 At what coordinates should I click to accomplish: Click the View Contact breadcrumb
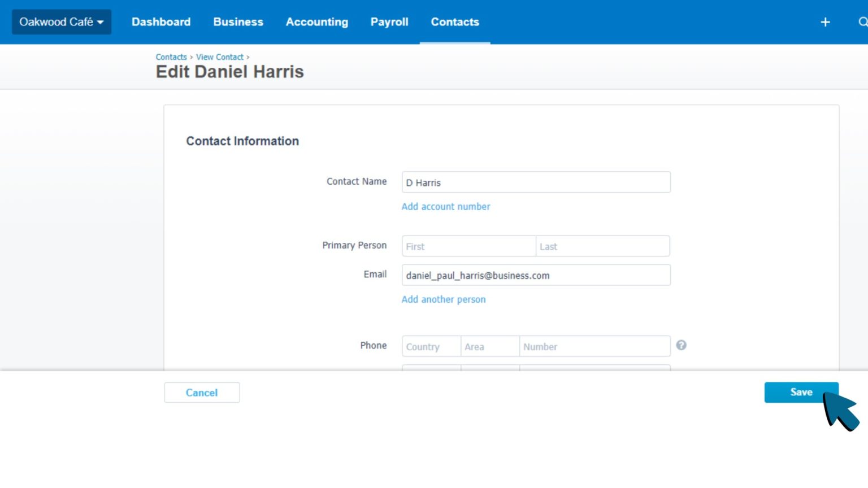(220, 56)
